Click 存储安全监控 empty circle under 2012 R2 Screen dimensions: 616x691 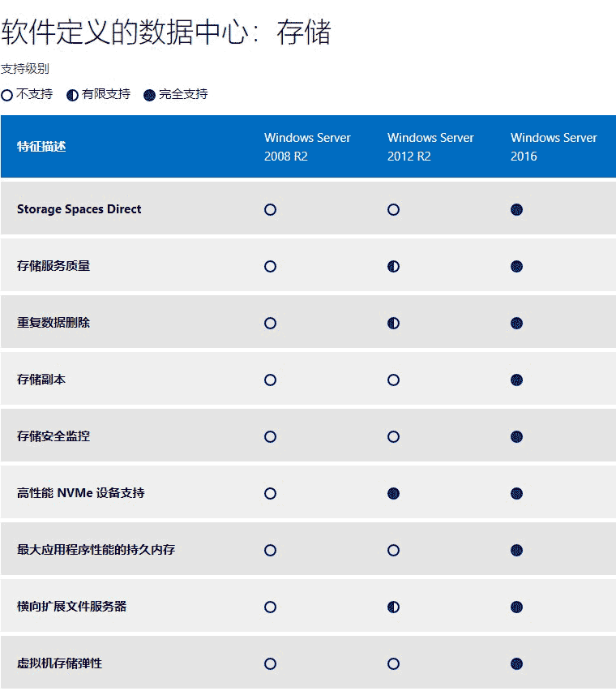tap(393, 436)
